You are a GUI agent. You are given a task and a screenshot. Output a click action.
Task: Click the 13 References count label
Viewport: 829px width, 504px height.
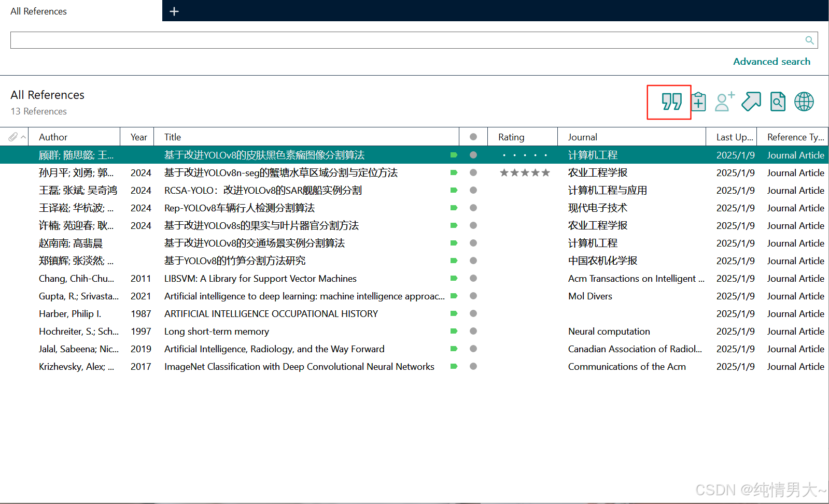coord(39,111)
